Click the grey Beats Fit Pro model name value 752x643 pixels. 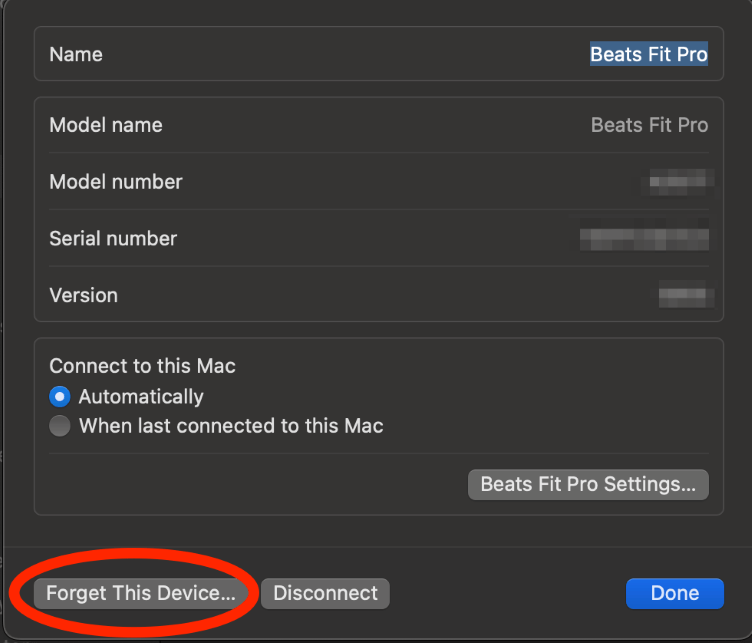coord(649,125)
